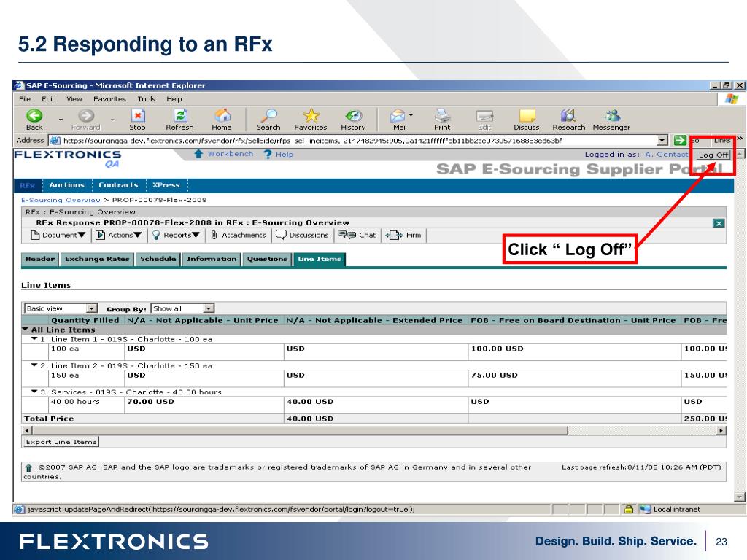Open the Auctions navigation tab
The height and width of the screenshot is (560, 747).
tap(66, 185)
